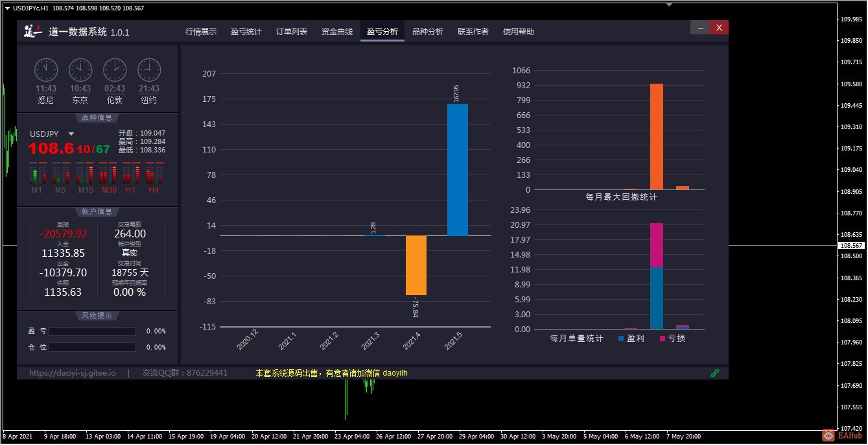The image size is (868, 445).
Task: Click the 亏损 magenta legend swatch
Action: click(x=663, y=339)
